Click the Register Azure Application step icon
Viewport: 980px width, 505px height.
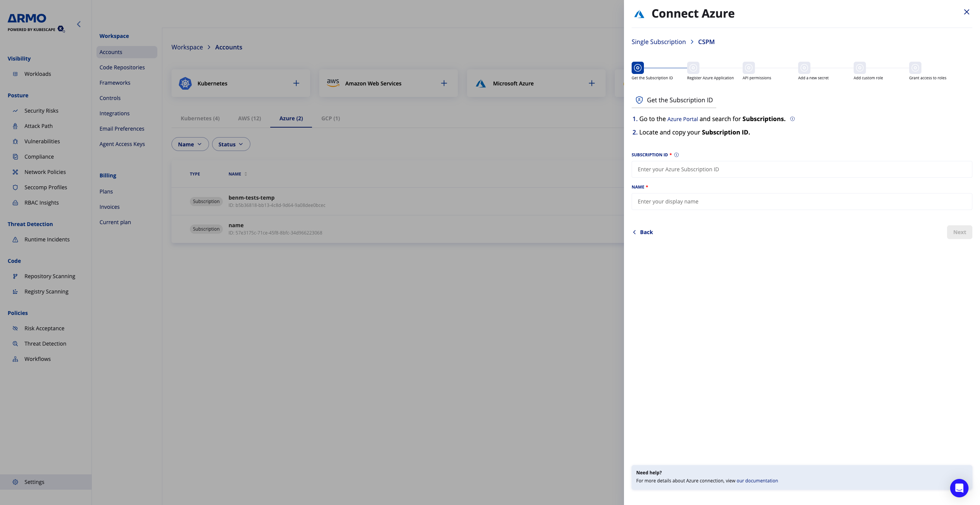pyautogui.click(x=693, y=68)
